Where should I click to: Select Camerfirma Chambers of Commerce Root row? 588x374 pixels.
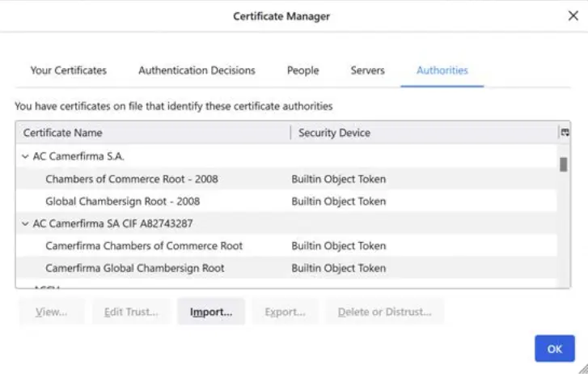click(144, 245)
